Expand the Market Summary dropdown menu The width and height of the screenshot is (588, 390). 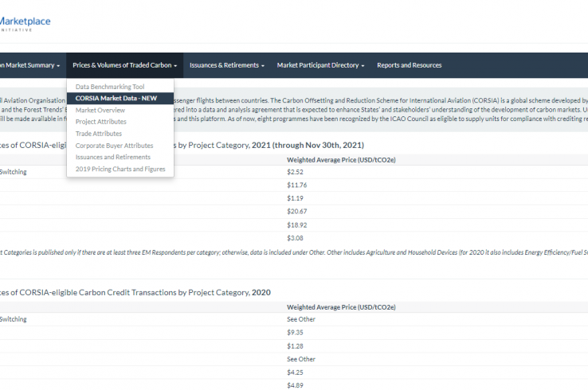[30, 65]
